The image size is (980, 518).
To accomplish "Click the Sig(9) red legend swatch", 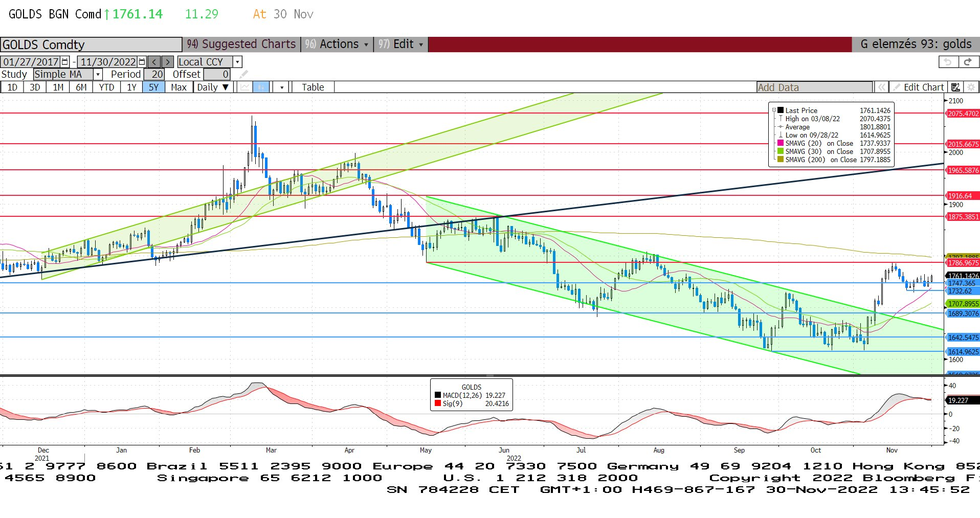I will click(x=438, y=403).
